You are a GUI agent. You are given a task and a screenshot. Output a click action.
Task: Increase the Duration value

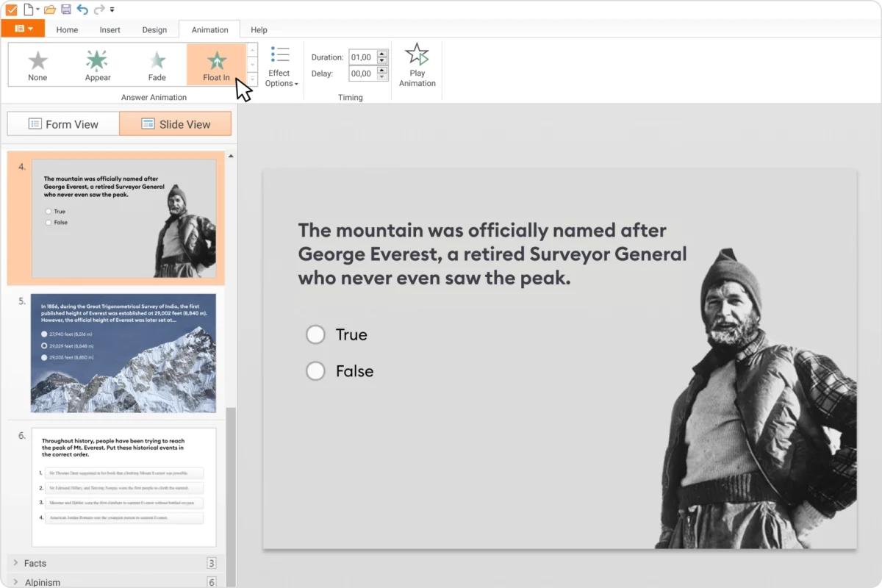[382, 54]
